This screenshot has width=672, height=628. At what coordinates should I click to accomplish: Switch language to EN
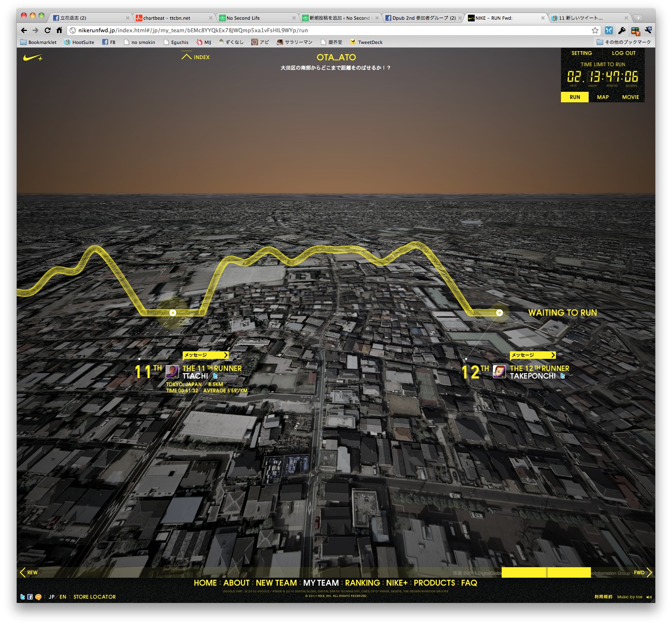pyautogui.click(x=63, y=597)
